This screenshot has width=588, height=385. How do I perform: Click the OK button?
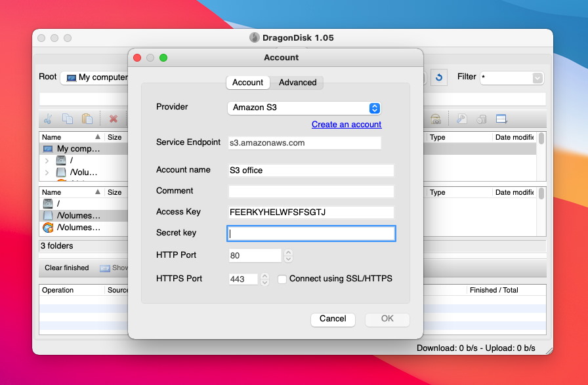[x=387, y=319]
